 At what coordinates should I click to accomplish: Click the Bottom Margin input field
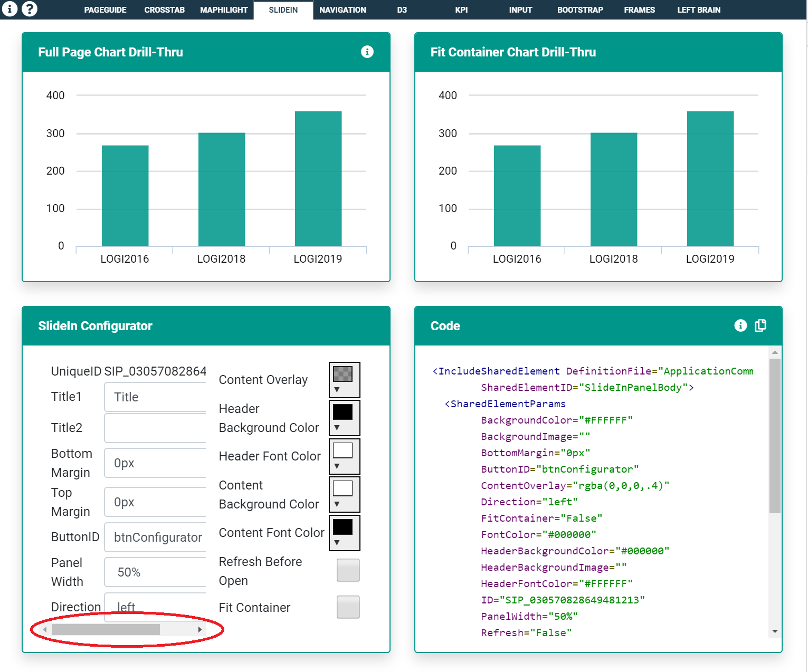point(155,463)
